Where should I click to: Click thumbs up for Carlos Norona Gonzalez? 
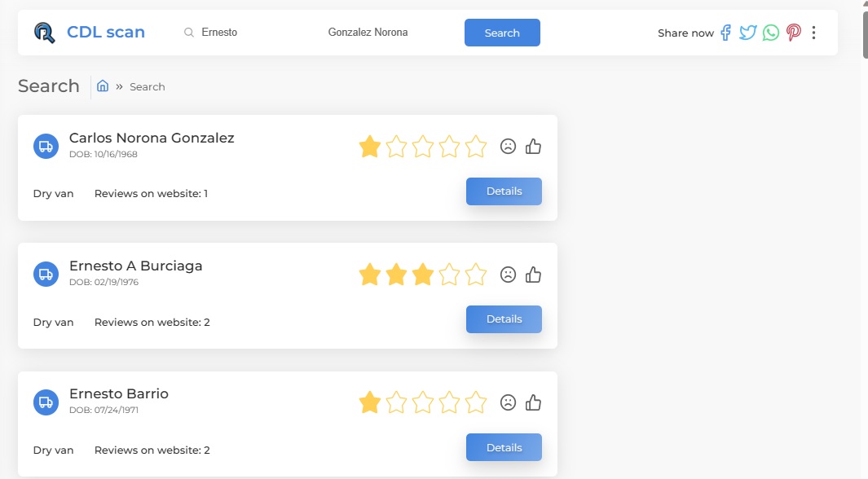coord(534,147)
